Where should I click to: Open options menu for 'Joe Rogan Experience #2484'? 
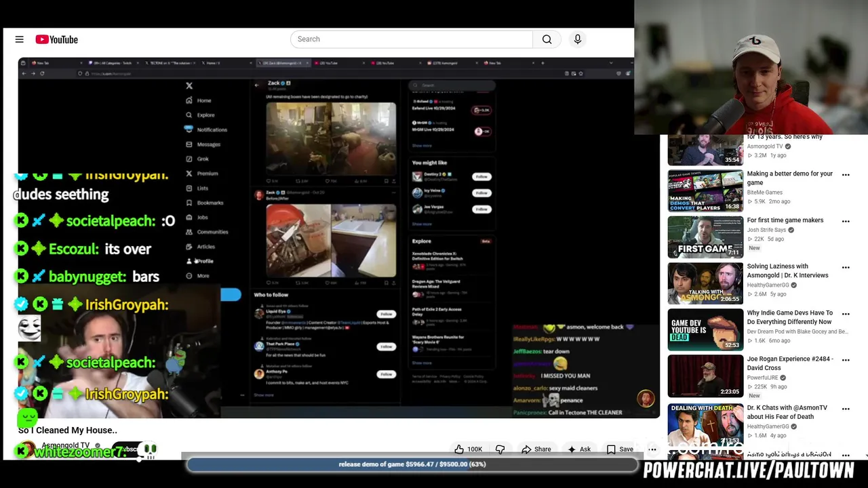pos(846,360)
